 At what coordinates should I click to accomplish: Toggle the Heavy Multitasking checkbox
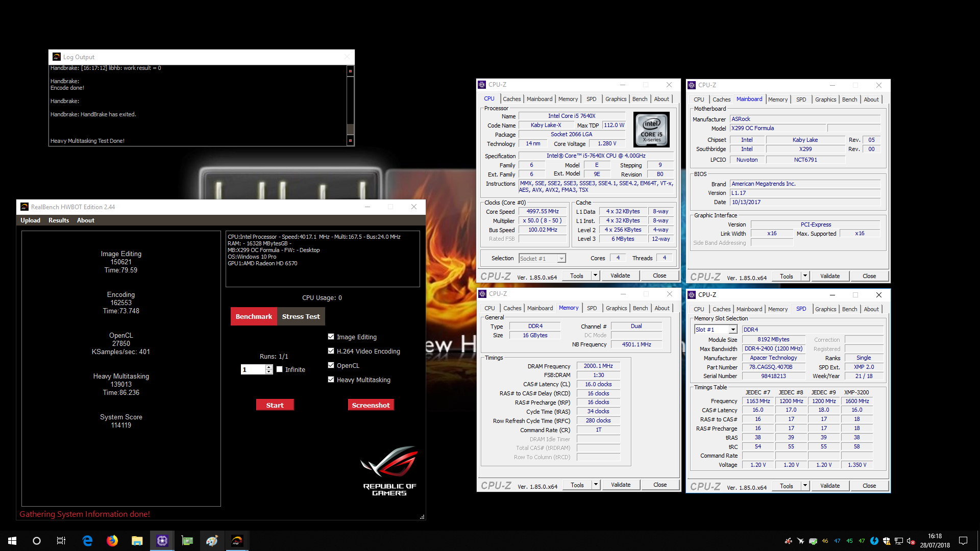(x=331, y=380)
